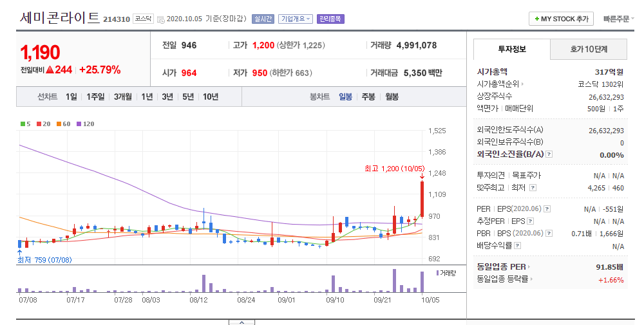The width and height of the screenshot is (644, 325).
Task: Switch to the 투자정보 tab
Action: tap(512, 50)
